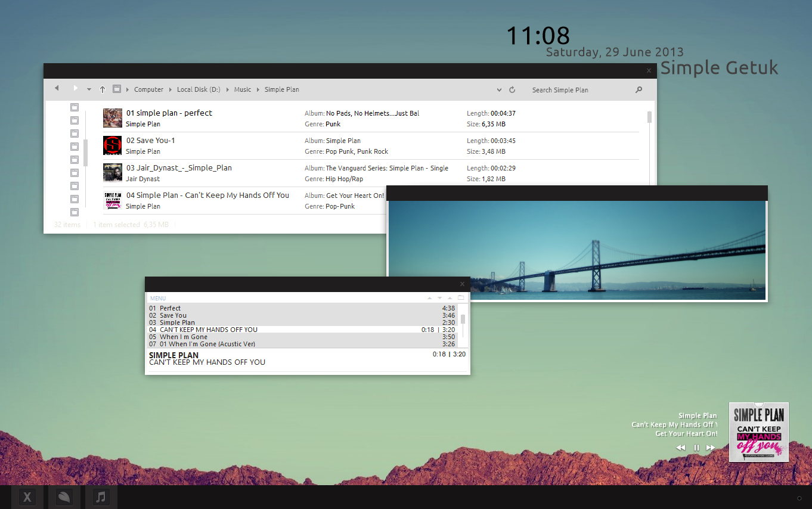Click album value "No Pads, No Helmets...Just Bal"
The width and height of the screenshot is (812, 509).
pyautogui.click(x=373, y=113)
